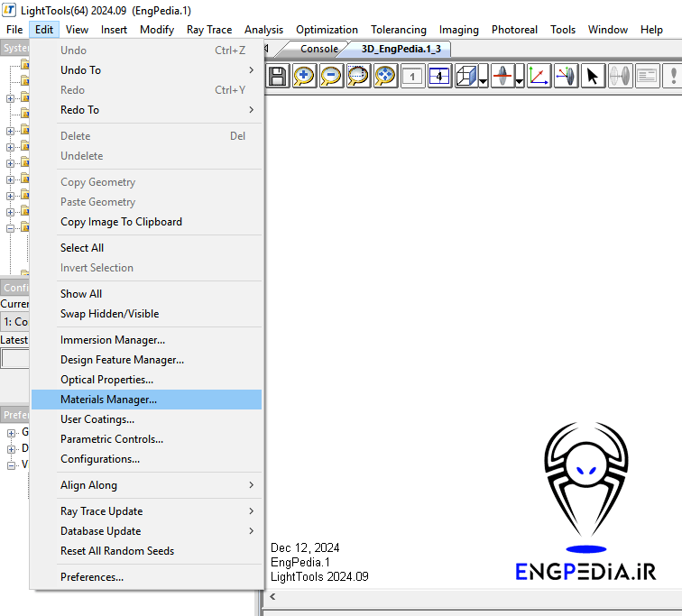Open the Help menu
This screenshot has height=616, width=682.
pos(651,30)
